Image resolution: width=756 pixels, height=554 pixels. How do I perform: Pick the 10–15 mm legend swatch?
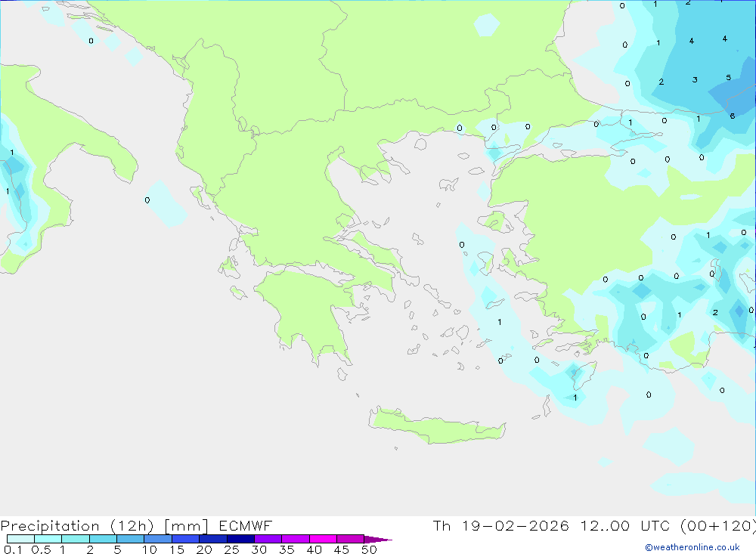click(158, 539)
